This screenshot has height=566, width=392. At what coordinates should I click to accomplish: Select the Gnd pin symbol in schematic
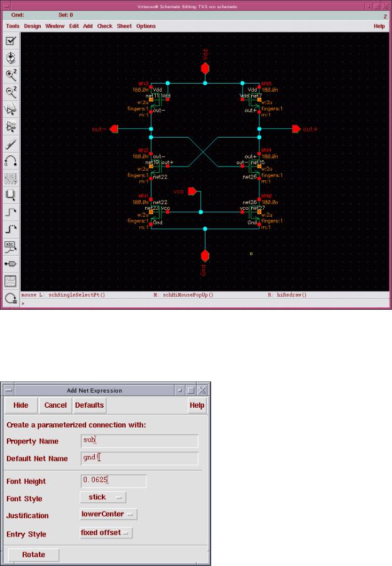pos(205,256)
